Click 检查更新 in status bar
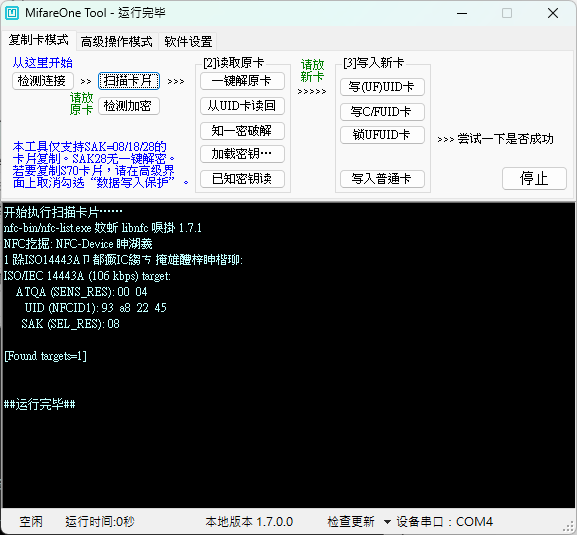The image size is (577, 535). (x=351, y=522)
